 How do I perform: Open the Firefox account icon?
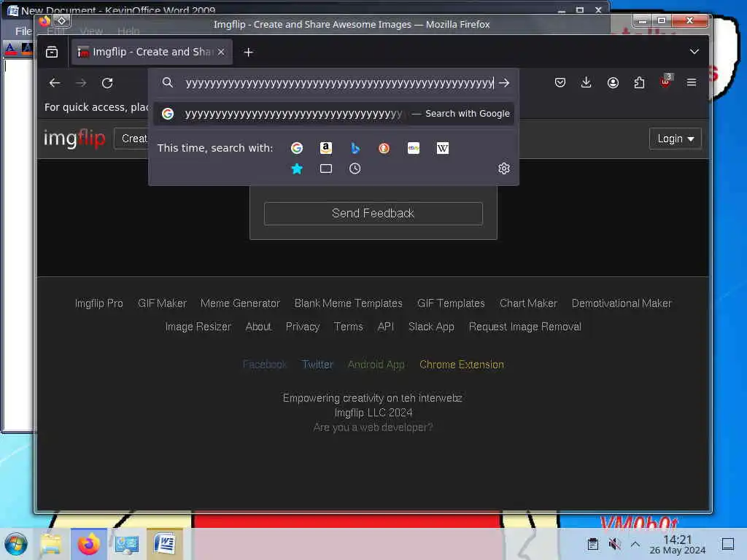tap(613, 83)
